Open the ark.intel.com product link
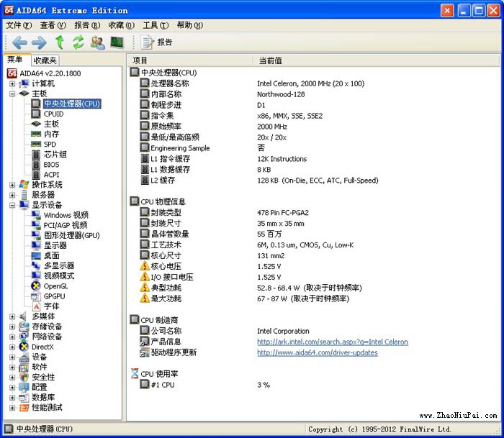 pyautogui.click(x=333, y=342)
